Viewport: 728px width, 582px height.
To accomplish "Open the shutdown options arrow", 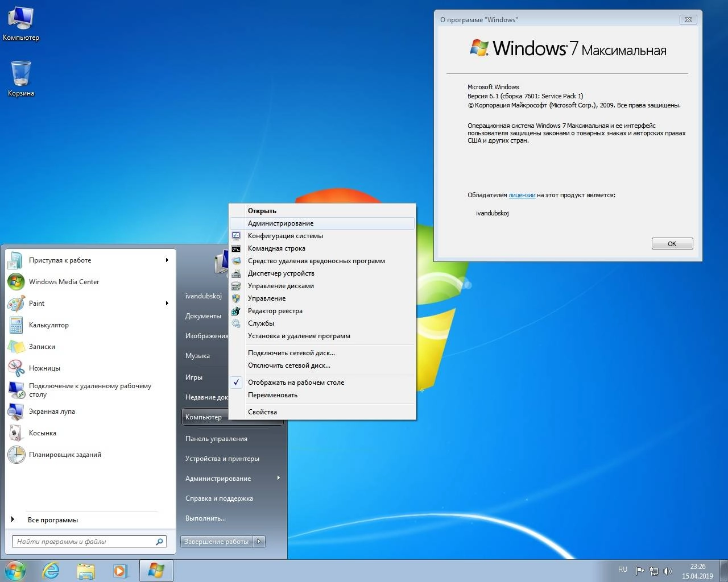I will coord(259,542).
